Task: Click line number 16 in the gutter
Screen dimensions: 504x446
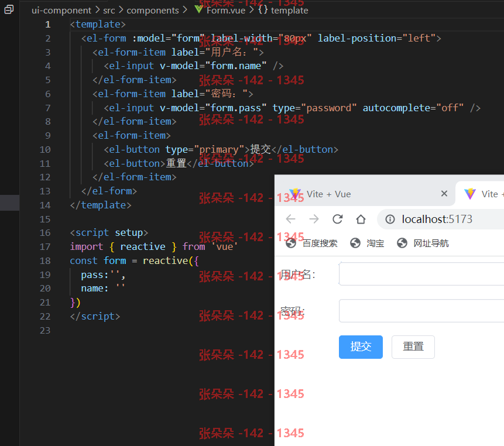Action: pos(45,232)
